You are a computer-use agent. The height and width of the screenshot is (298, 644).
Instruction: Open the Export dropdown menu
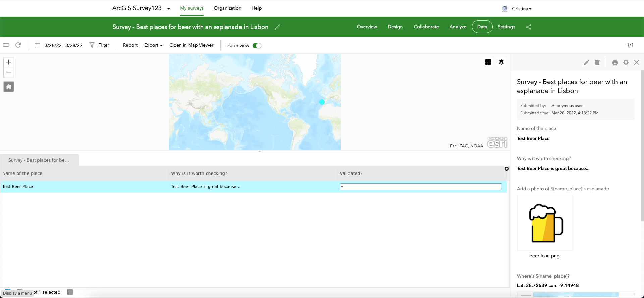click(x=153, y=45)
